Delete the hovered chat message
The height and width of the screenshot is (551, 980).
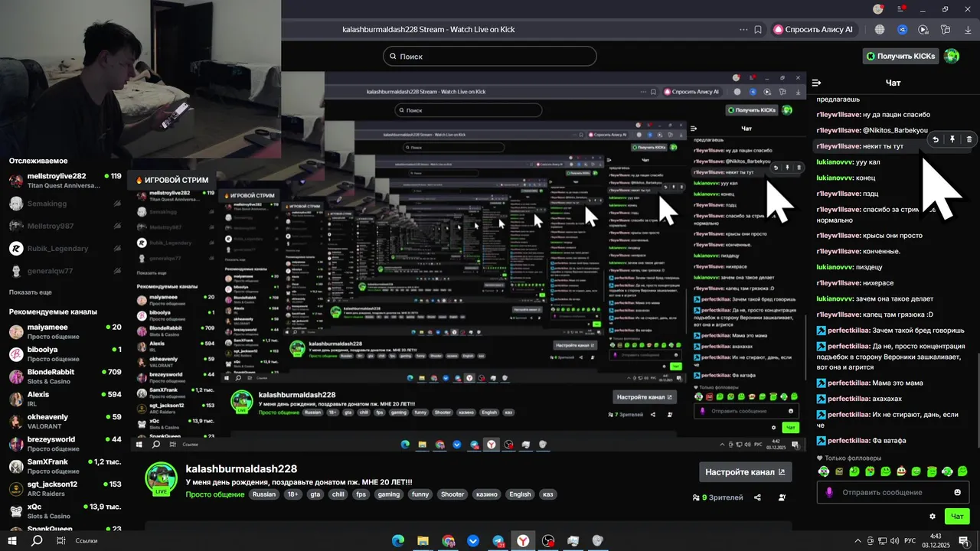click(x=969, y=139)
